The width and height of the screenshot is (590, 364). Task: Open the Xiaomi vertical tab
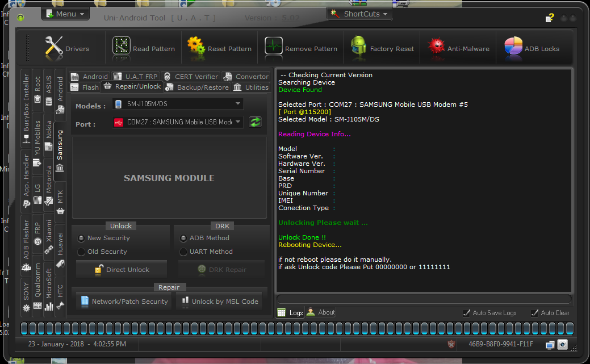pos(49,236)
